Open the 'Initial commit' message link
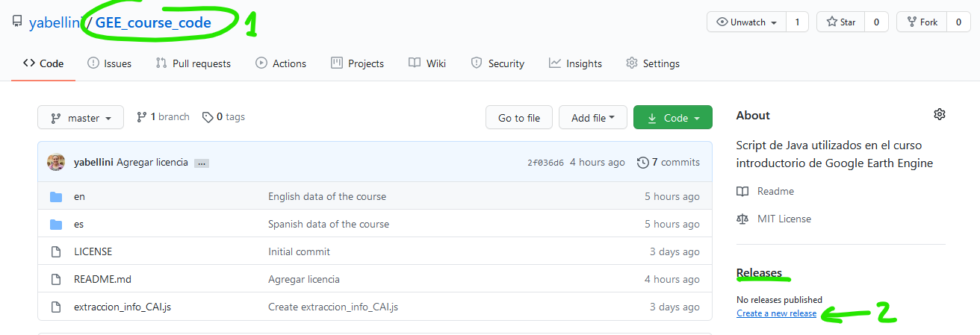 299,251
